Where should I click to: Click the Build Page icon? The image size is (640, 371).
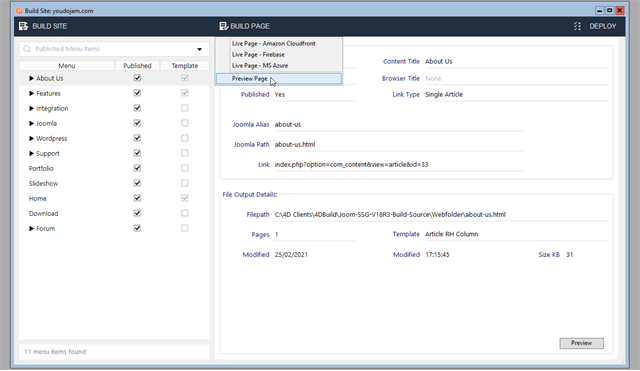pyautogui.click(x=223, y=26)
